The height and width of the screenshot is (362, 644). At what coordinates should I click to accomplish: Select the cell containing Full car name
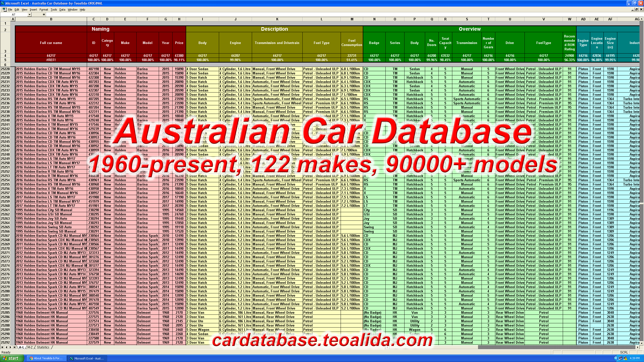[51, 43]
